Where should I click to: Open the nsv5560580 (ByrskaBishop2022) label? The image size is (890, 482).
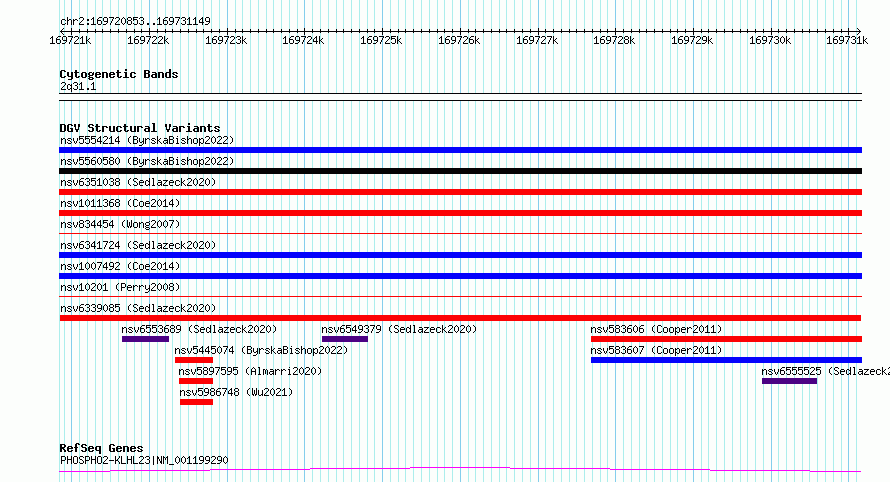(x=147, y=161)
